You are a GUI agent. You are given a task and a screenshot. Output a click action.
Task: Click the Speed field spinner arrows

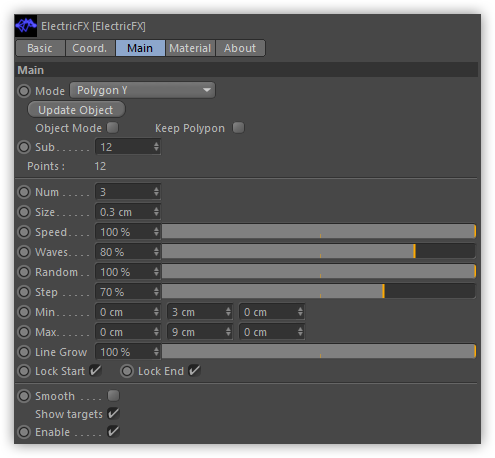(156, 232)
